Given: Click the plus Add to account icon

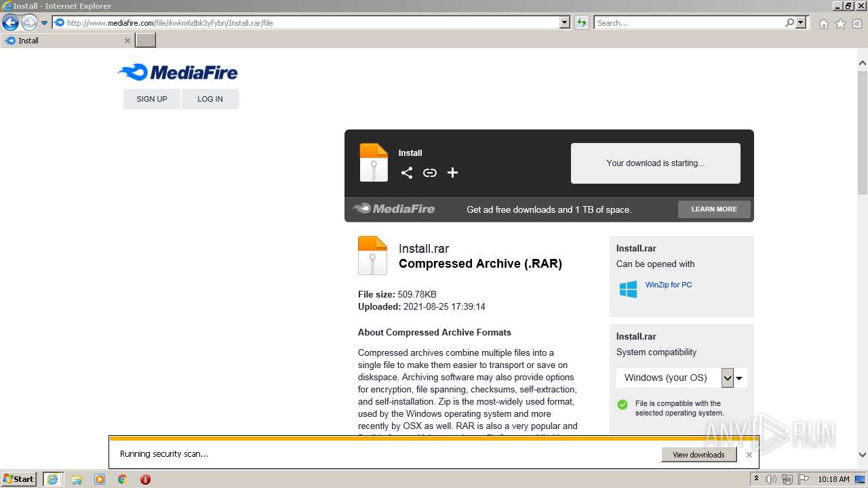Looking at the screenshot, I should pyautogui.click(x=453, y=173).
